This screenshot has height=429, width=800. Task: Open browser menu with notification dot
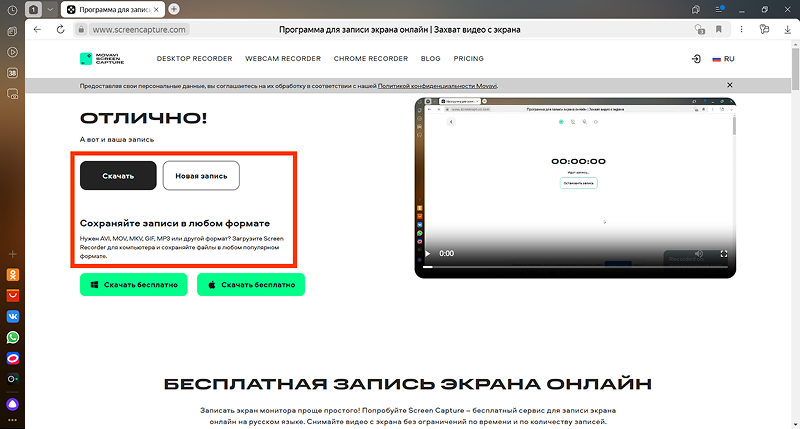720,9
